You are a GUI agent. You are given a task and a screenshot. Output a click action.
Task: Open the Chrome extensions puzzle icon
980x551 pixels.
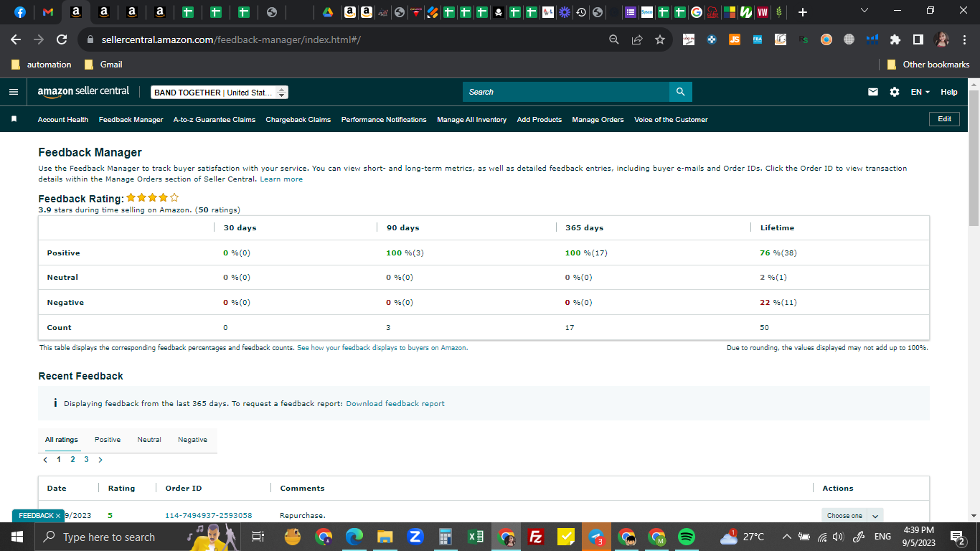[x=895, y=39]
